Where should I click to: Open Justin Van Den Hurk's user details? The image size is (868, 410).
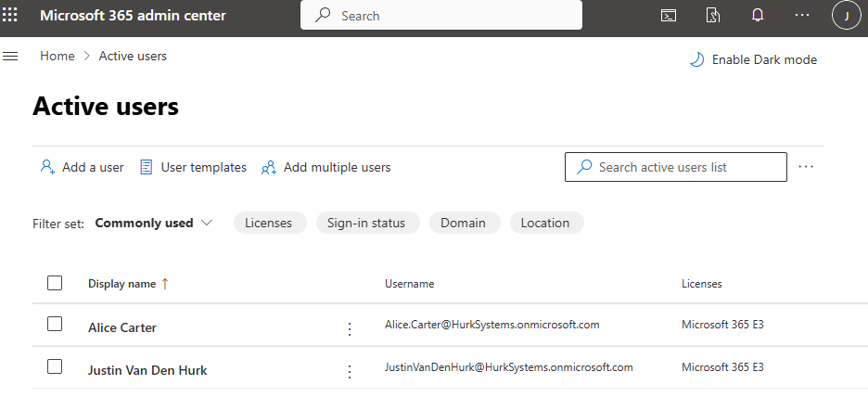(x=147, y=370)
